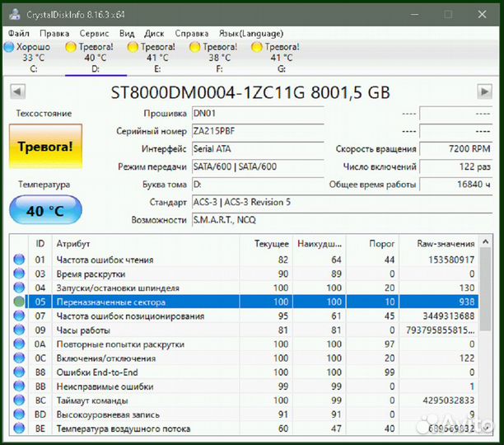Click the Интерфейс field Serial ATA
Screen dimensions: 504x445
(x=258, y=149)
